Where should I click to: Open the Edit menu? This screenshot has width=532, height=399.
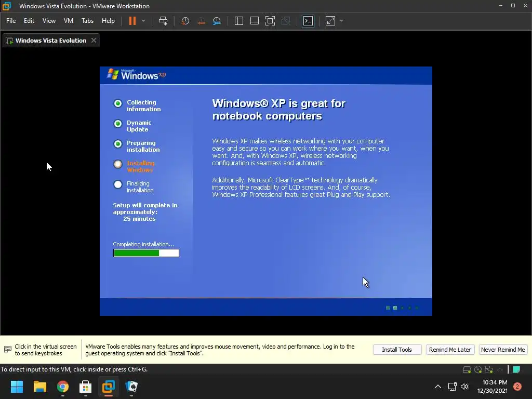29,21
